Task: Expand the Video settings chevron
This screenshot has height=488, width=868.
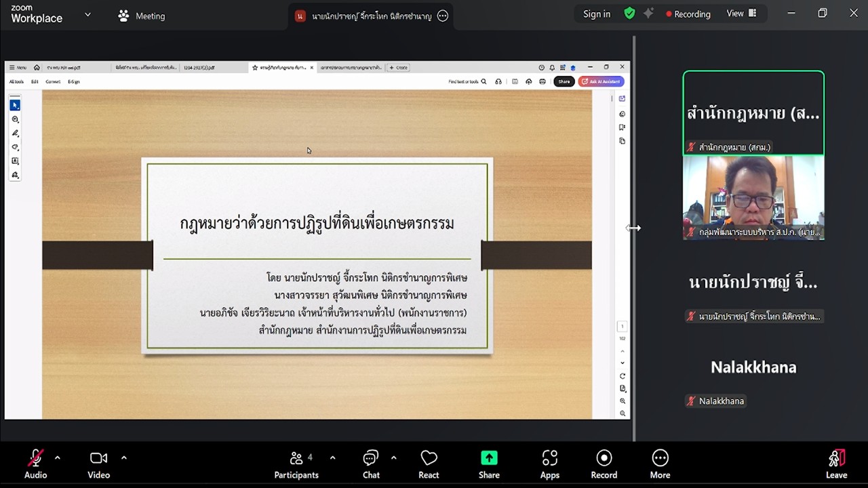Action: (x=124, y=458)
